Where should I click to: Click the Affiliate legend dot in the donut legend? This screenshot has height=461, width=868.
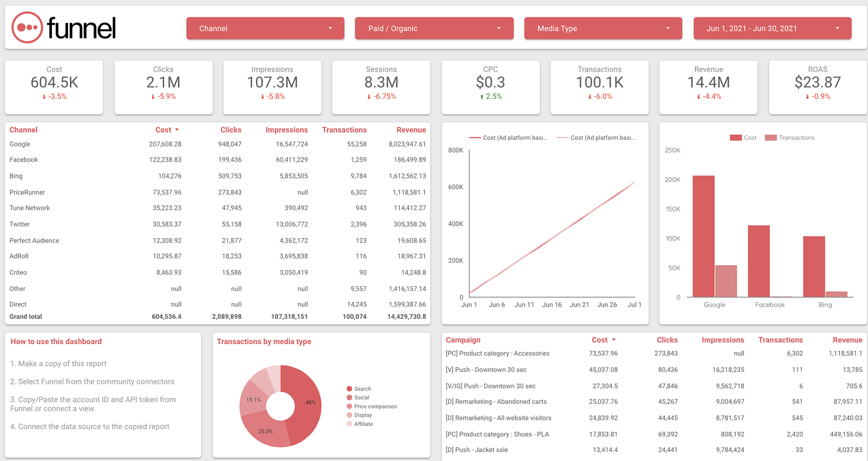point(349,424)
